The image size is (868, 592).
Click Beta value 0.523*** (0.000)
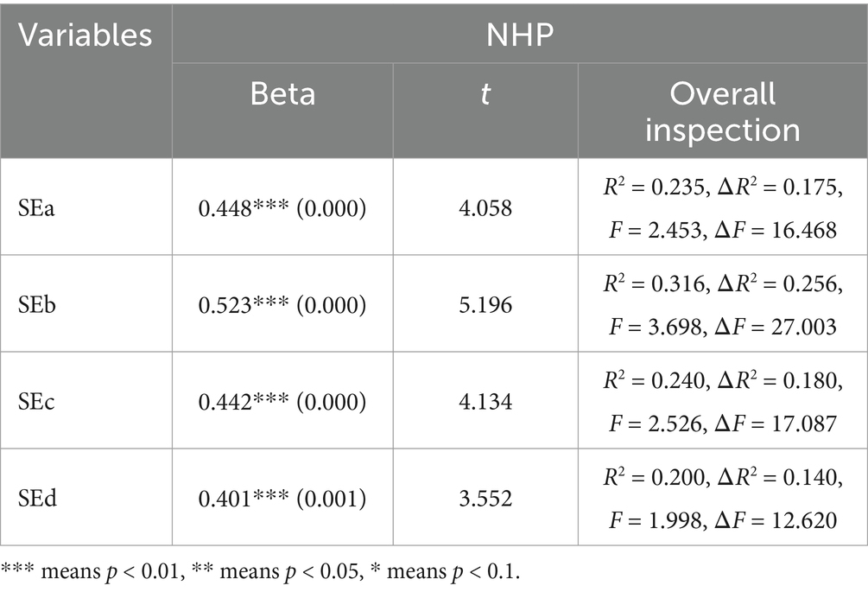tap(282, 304)
